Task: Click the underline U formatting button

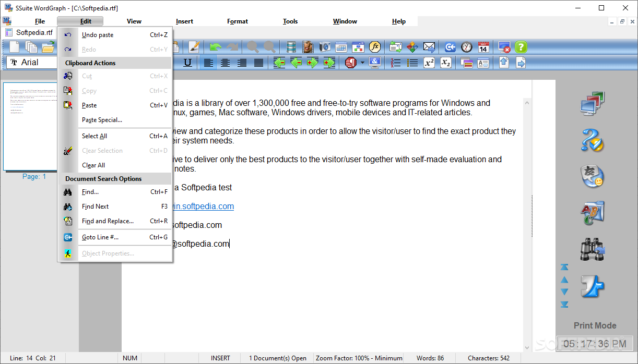Action: pyautogui.click(x=187, y=63)
